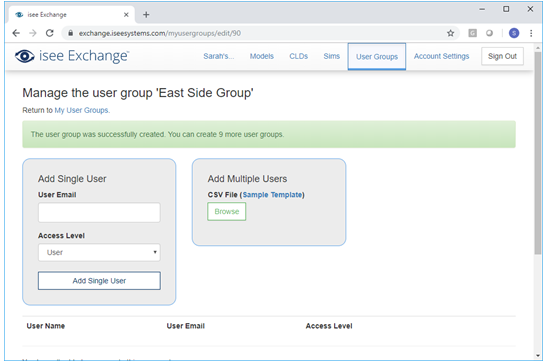Open the Account Settings page

[441, 56]
